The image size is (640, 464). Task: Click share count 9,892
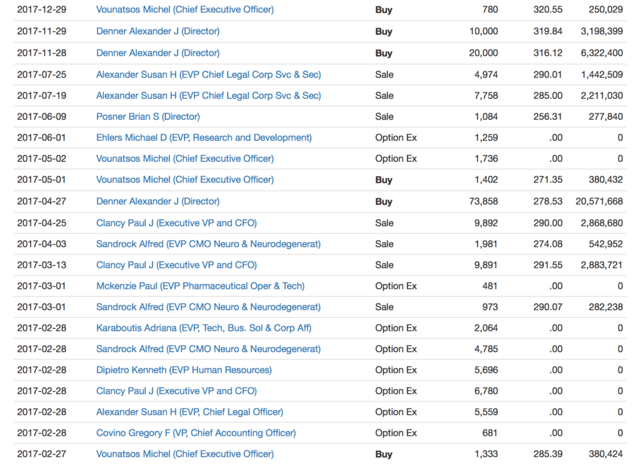(x=486, y=223)
